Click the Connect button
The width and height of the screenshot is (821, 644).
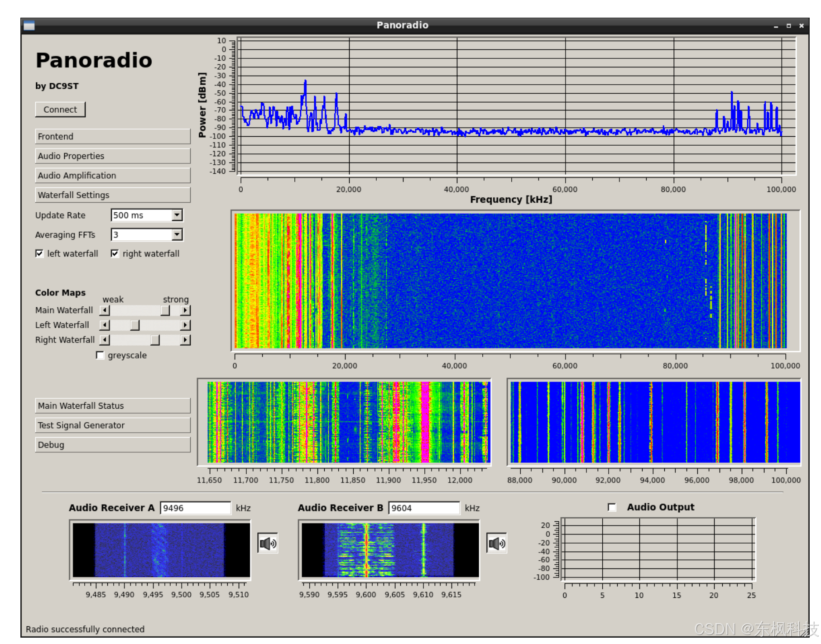(x=60, y=110)
